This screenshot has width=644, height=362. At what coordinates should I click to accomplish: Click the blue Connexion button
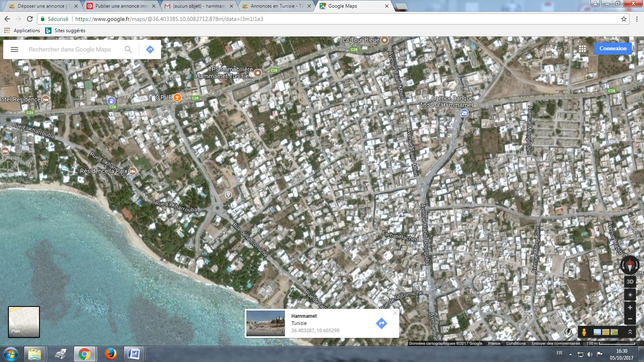click(613, 49)
